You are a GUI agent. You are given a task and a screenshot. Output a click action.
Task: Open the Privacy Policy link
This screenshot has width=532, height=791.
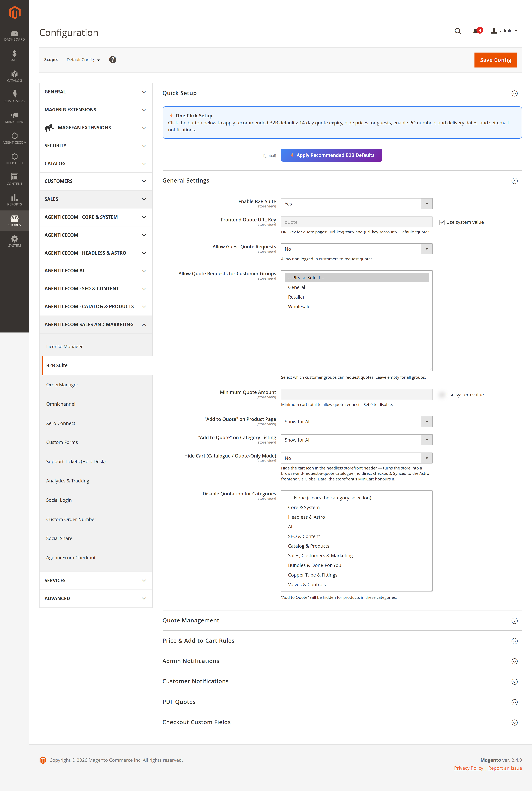468,769
